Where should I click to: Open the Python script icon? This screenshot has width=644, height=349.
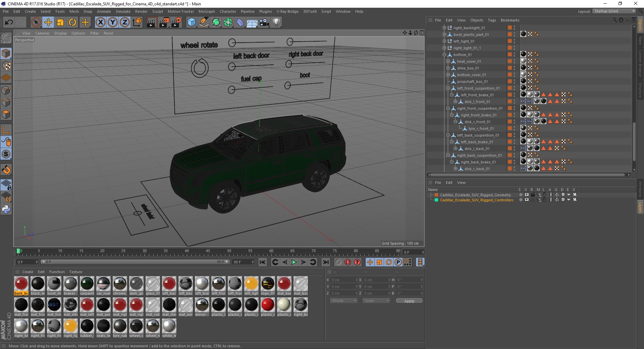(6, 209)
